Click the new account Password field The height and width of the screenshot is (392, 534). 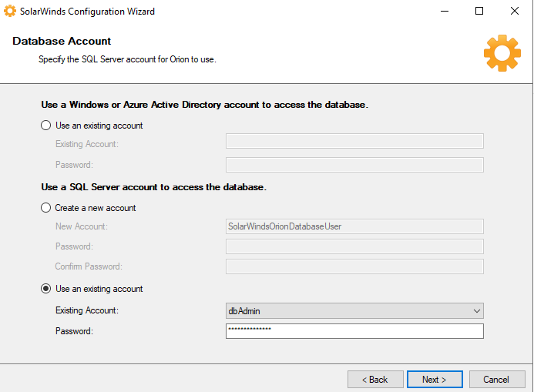coord(354,246)
